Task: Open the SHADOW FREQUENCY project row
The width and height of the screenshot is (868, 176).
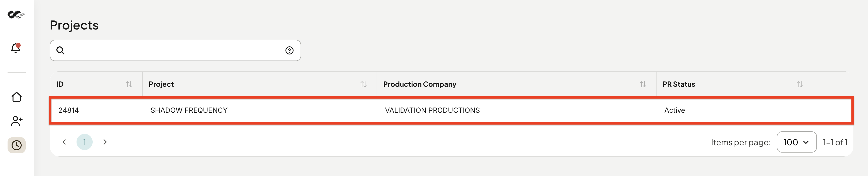Action: pos(451,110)
